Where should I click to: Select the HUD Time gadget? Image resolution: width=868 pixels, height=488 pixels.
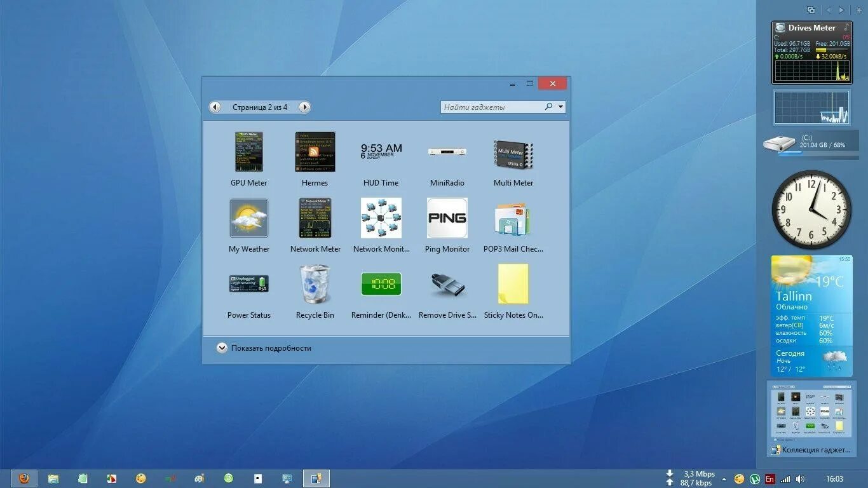coord(381,152)
